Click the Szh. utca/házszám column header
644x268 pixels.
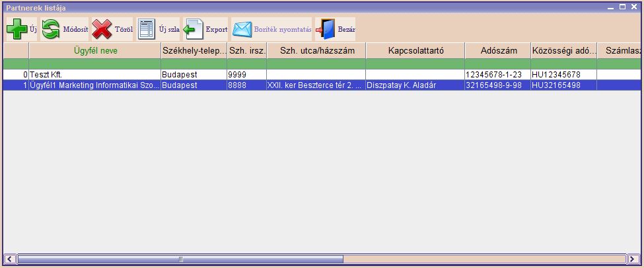(x=316, y=50)
